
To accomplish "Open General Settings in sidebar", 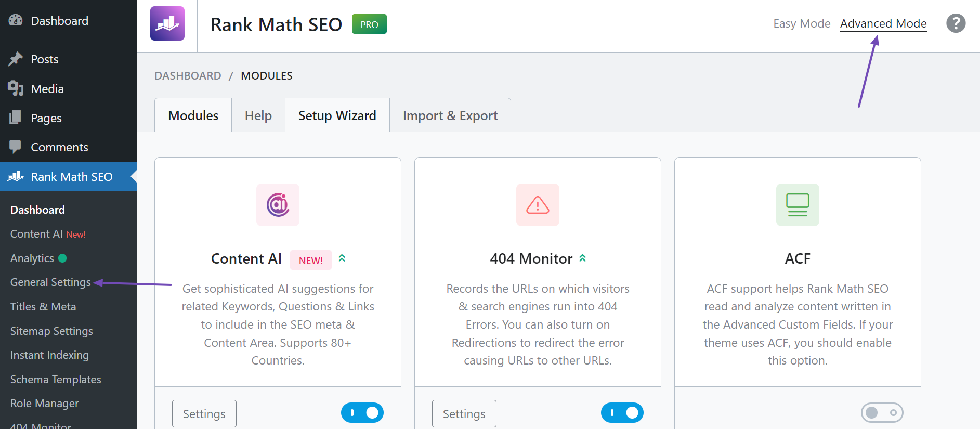I will pyautogui.click(x=50, y=282).
